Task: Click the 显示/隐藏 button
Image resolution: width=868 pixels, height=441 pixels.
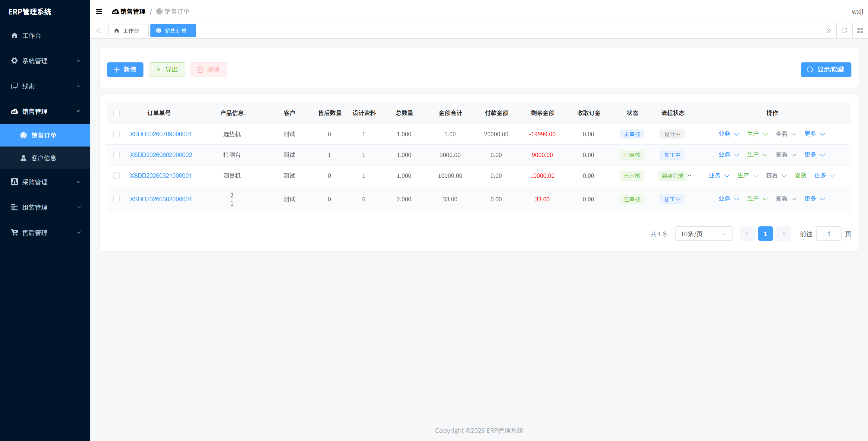Action: pyautogui.click(x=826, y=69)
